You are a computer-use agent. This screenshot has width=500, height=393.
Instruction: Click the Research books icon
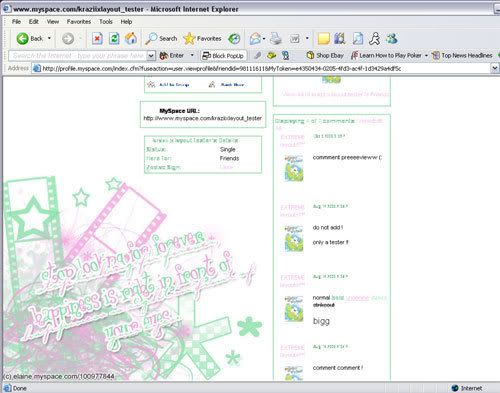[x=340, y=39]
